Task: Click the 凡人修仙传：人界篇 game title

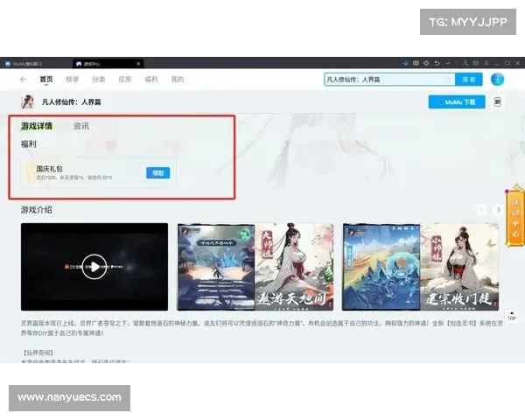Action: (x=72, y=101)
